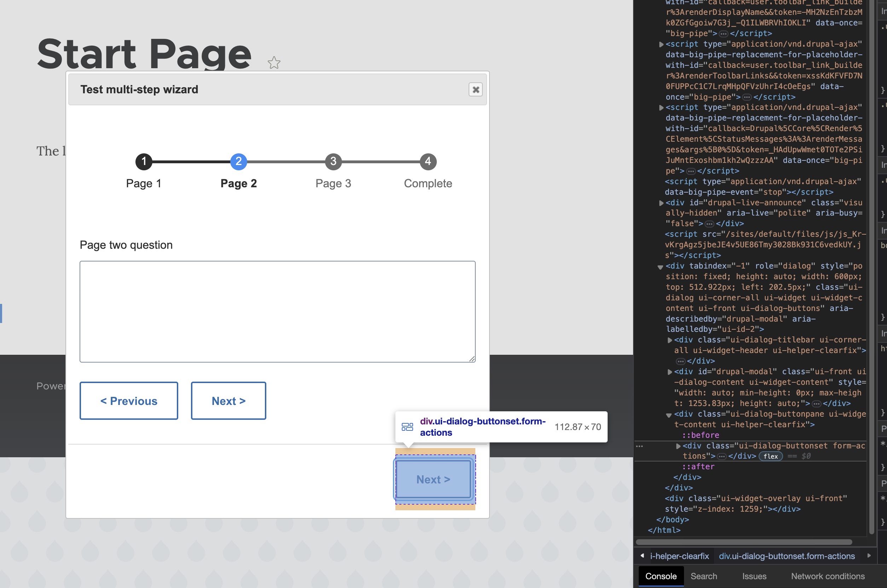Close the Test multi-step wizard dialog
Viewport: 887px width, 588px height.
[475, 90]
